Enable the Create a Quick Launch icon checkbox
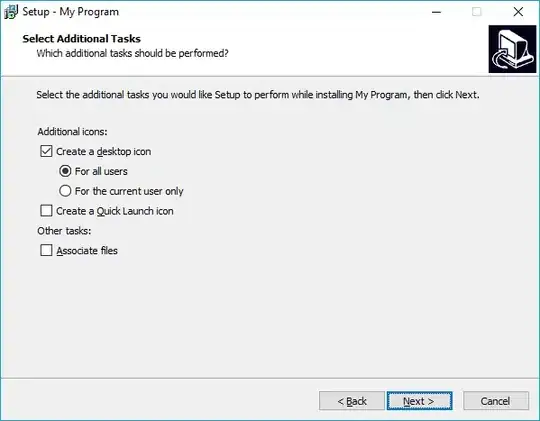 point(46,210)
